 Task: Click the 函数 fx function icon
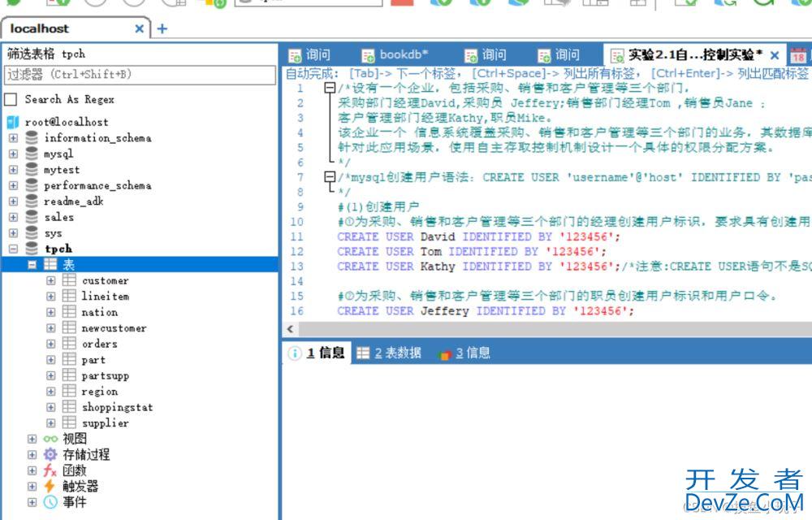(x=50, y=470)
